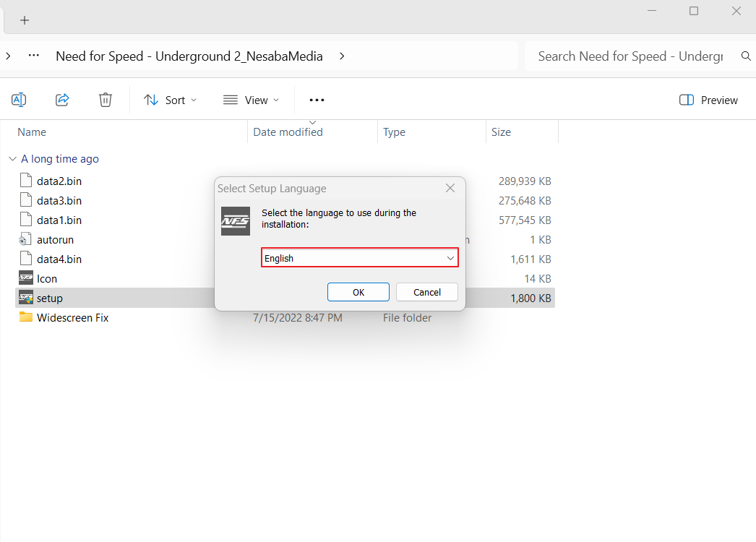This screenshot has height=542, width=756.
Task: Click the Share icon in the toolbar
Action: [x=62, y=100]
